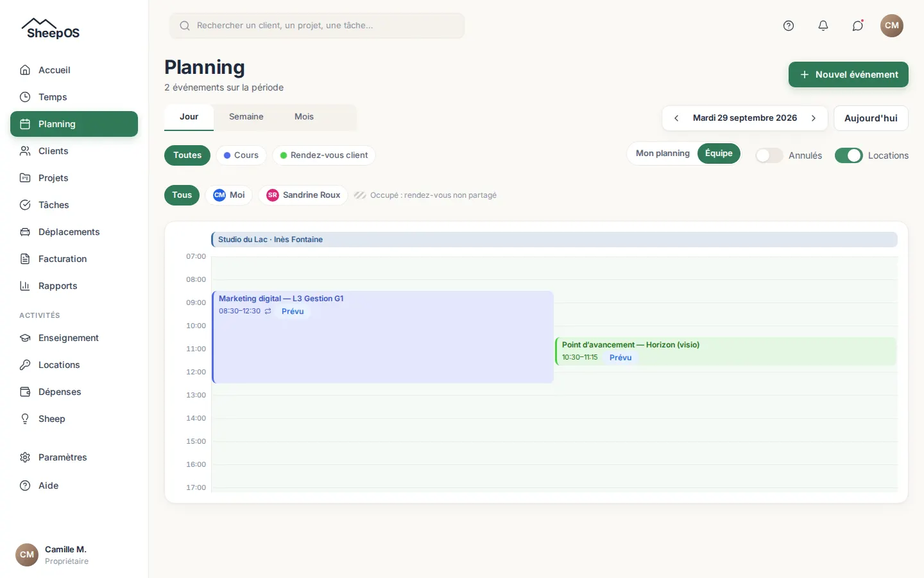
Task: Open Rapports in the sidebar
Action: [x=74, y=286]
